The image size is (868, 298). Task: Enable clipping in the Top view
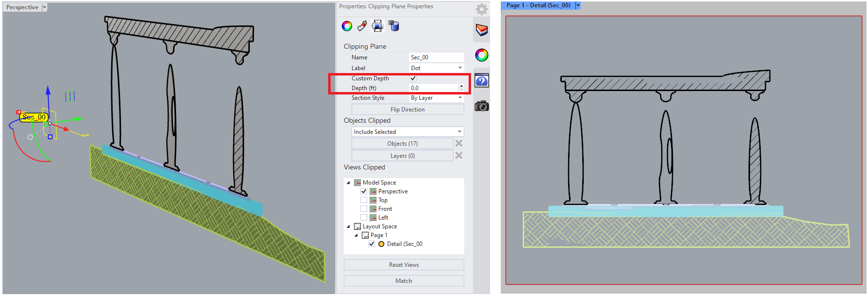pyautogui.click(x=364, y=200)
